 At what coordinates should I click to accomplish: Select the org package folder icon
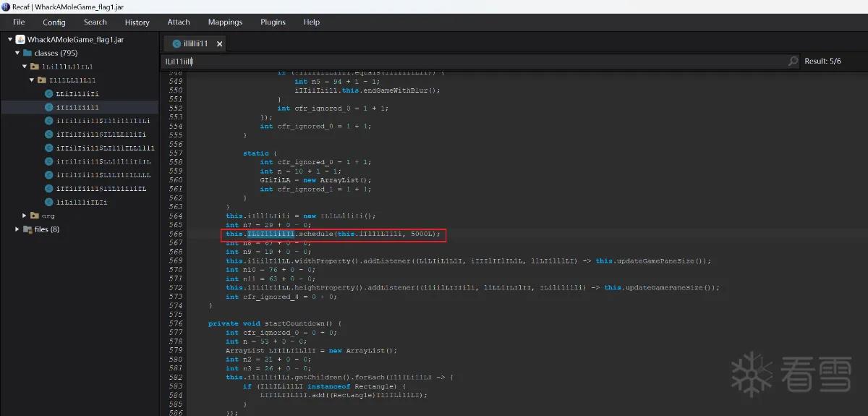pyautogui.click(x=34, y=216)
